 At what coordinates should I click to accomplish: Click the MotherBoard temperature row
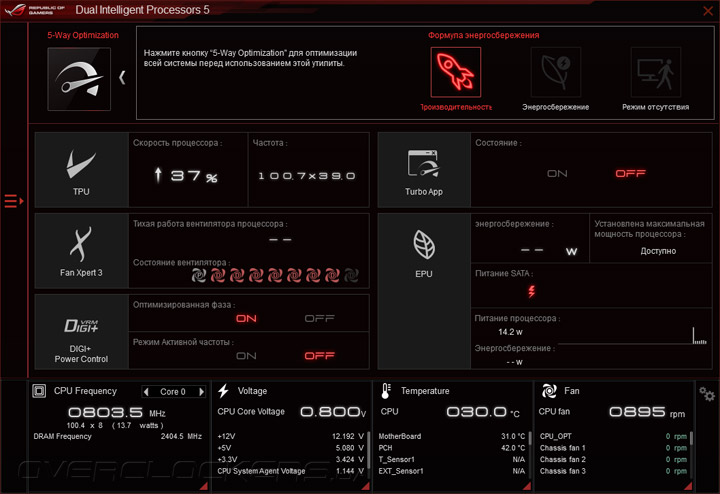pos(452,436)
